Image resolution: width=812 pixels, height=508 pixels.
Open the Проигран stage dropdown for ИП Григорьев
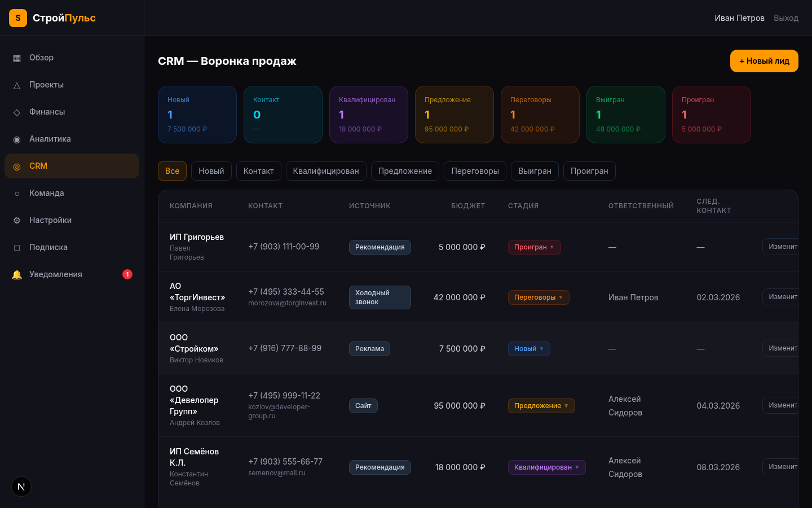point(534,247)
